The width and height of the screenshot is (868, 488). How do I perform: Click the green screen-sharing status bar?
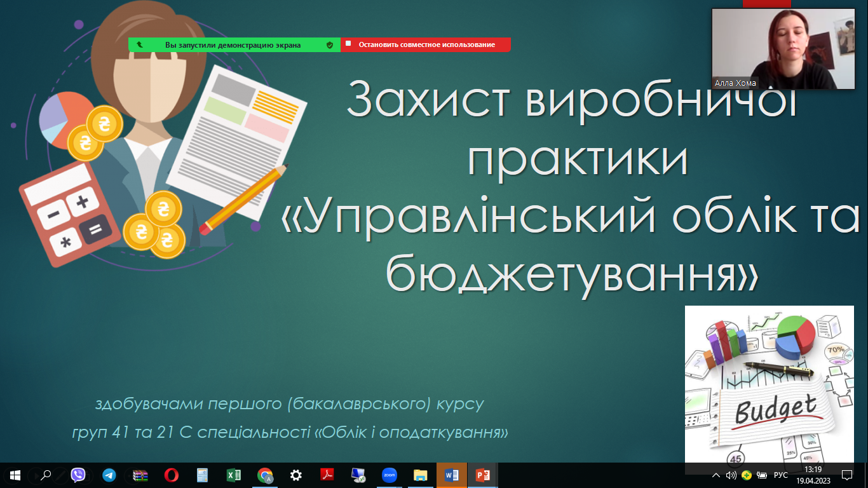(236, 44)
